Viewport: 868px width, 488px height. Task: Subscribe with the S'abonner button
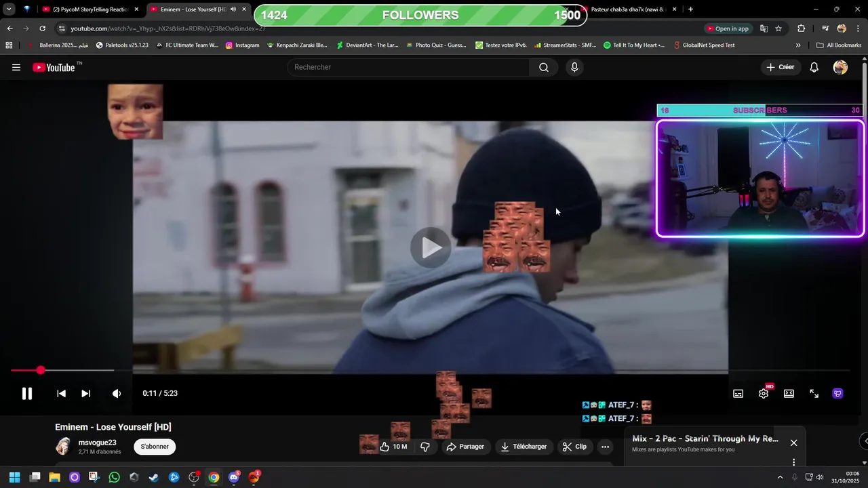pos(155,447)
